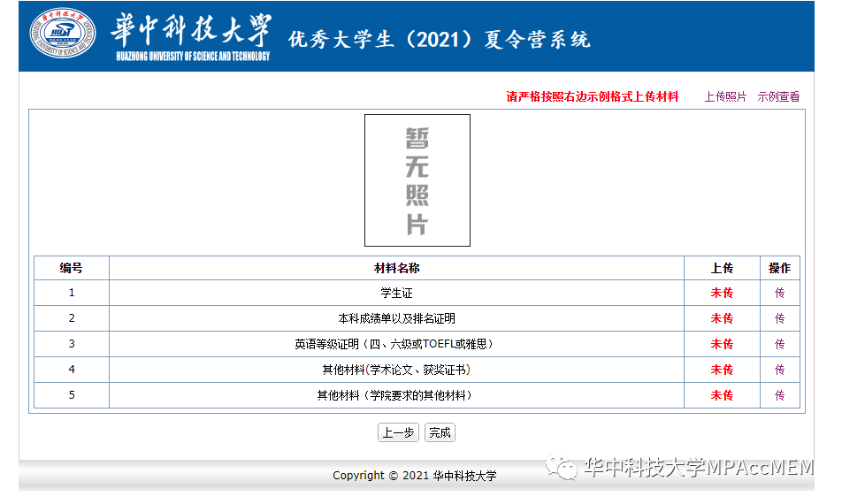Click row number 1 cell
Viewport: 842px width, 504px height.
click(72, 293)
